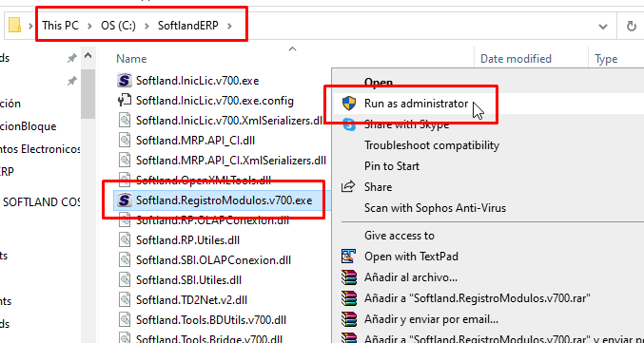Click the Skype icon in the context menu
Viewport: 644px width, 343px height.
pos(349,124)
